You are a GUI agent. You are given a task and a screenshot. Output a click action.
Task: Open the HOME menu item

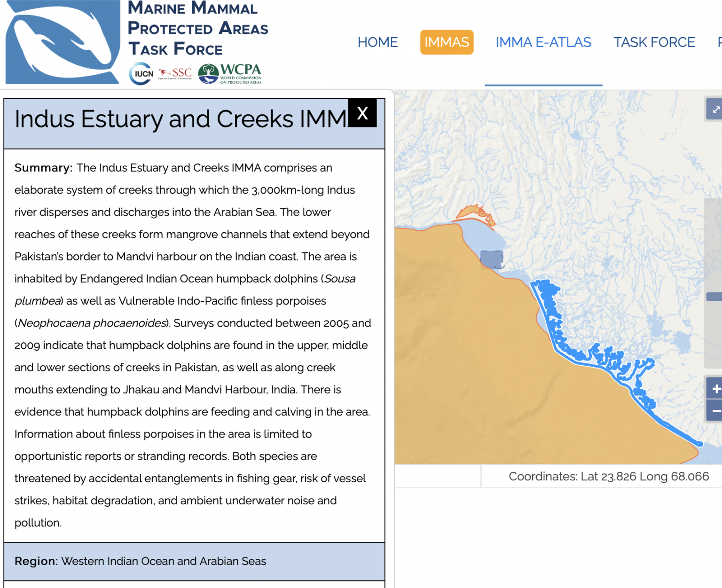click(x=377, y=42)
